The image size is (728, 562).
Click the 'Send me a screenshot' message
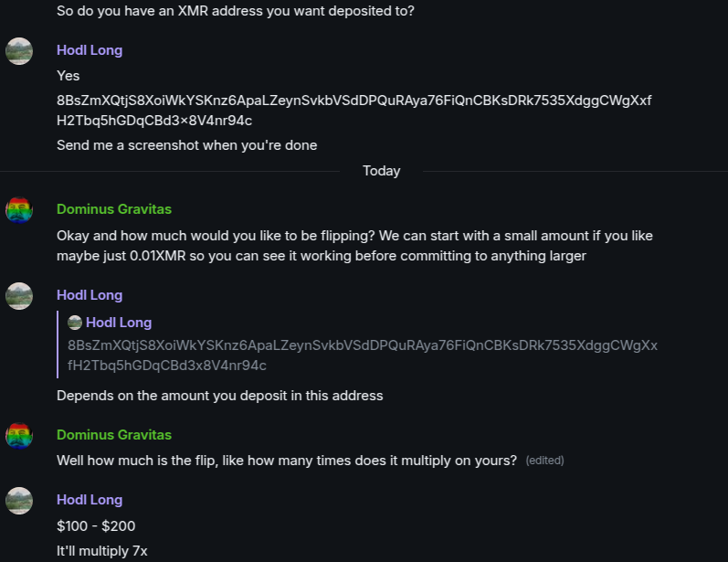pos(186,145)
